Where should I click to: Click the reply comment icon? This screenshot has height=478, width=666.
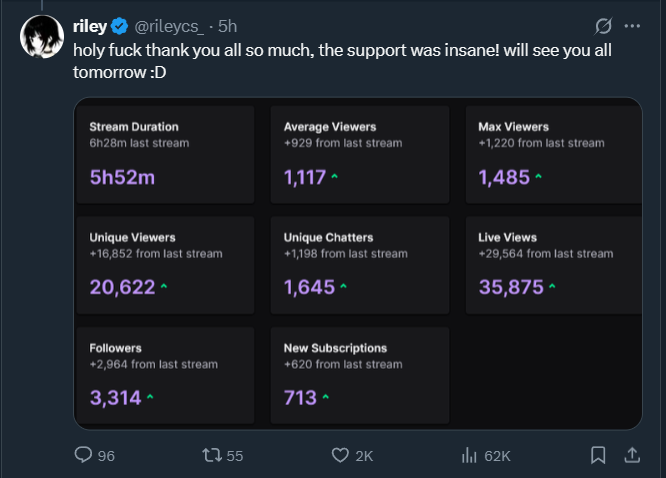coord(84,455)
